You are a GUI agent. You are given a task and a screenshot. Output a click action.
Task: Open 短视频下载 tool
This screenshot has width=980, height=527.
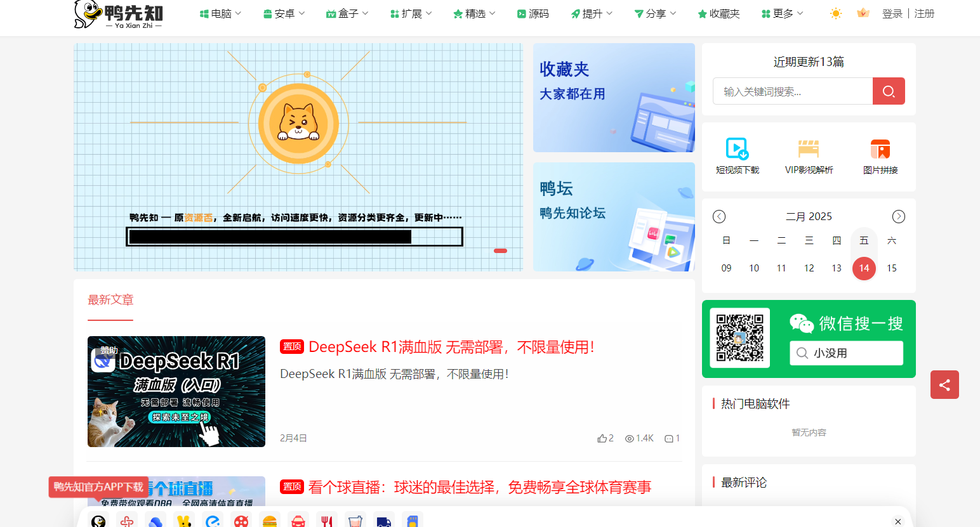coord(738,156)
